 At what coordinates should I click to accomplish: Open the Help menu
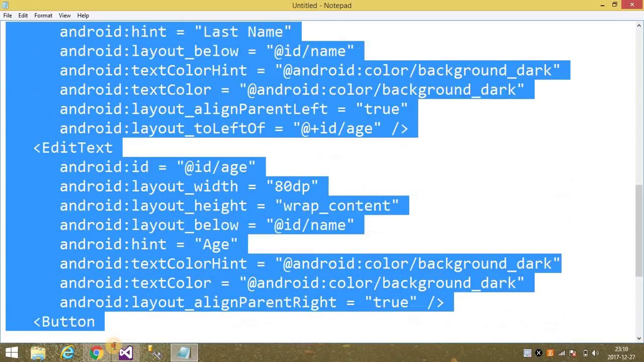[x=83, y=16]
